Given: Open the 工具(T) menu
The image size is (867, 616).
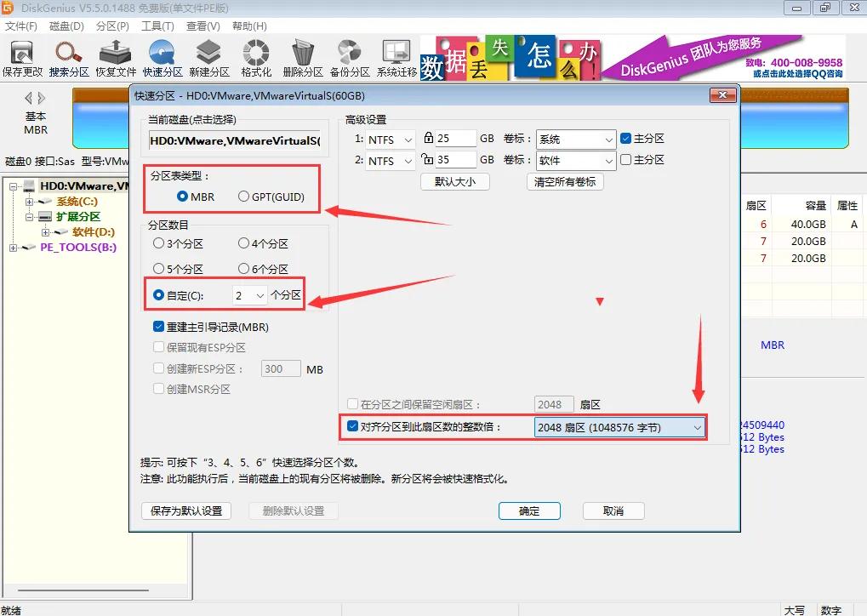Looking at the screenshot, I should (x=157, y=26).
